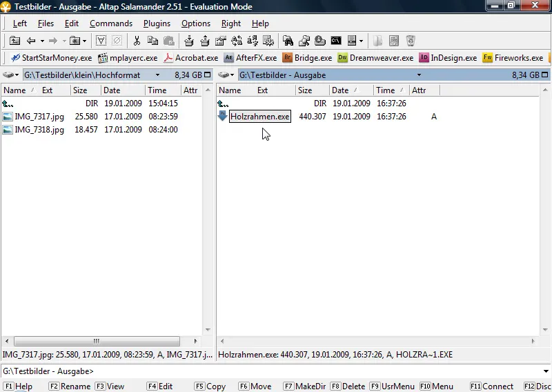Sort left panel by Size column
552x392 pixels.
coord(86,90)
